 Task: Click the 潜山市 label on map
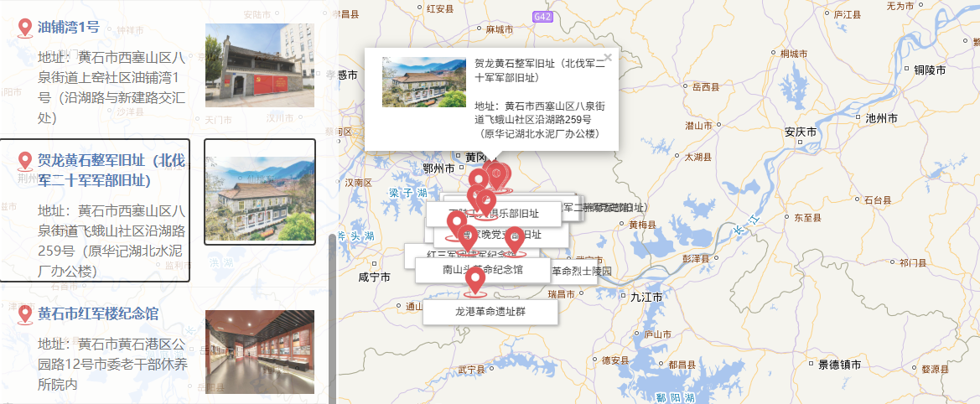pyautogui.click(x=699, y=126)
